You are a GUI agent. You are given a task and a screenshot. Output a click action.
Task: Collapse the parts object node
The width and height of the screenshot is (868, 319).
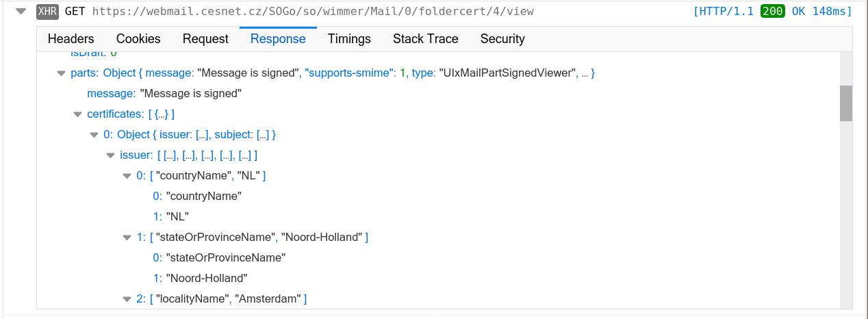coord(62,73)
